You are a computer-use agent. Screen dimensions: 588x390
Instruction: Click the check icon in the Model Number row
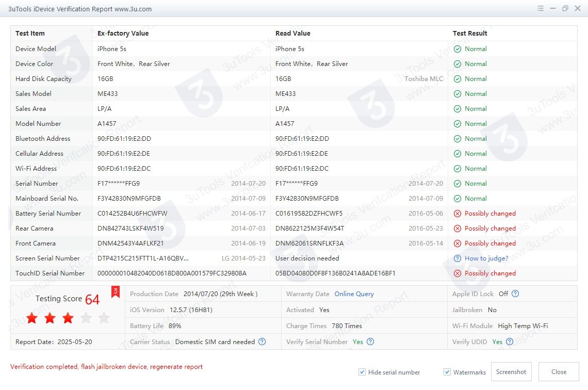[x=458, y=124]
